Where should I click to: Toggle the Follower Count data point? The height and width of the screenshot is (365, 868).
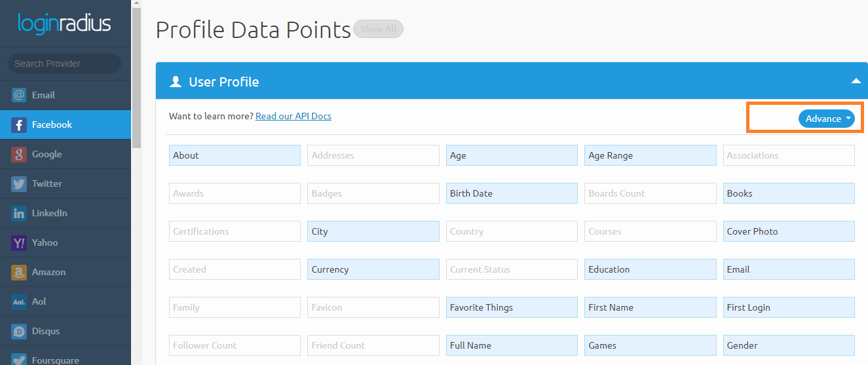235,345
